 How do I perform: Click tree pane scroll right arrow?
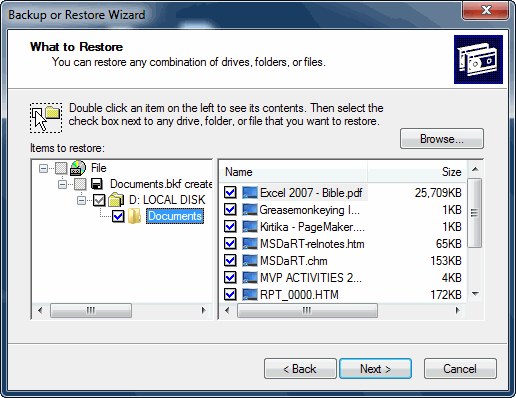pos(204,311)
